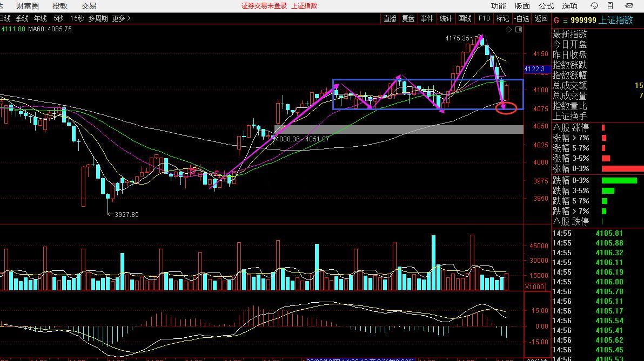Select the 4122.3 price axis marker
The image size is (644, 361).
(x=536, y=69)
